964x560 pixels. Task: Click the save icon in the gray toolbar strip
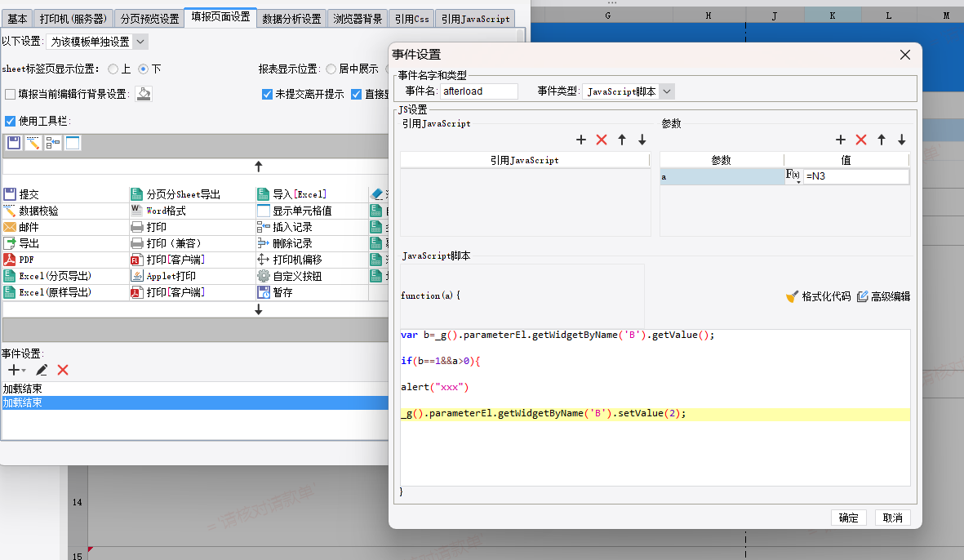14,143
